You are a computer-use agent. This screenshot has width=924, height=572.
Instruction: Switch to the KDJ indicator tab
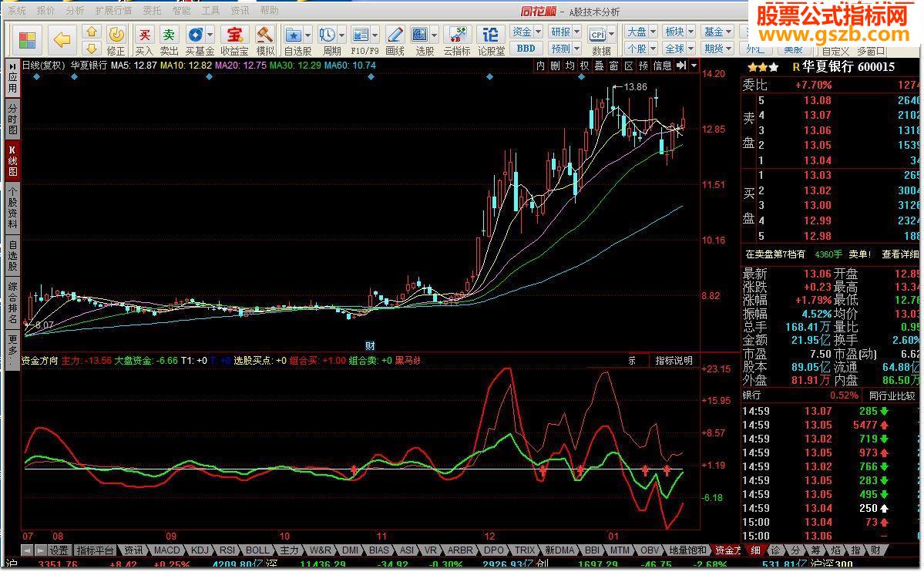pos(200,550)
